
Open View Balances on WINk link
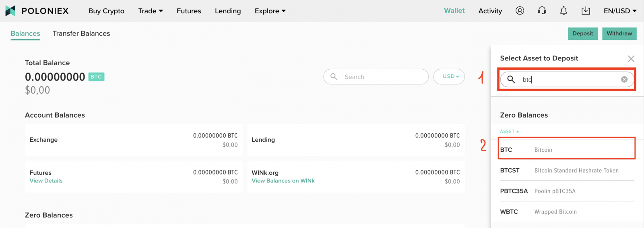point(283,181)
